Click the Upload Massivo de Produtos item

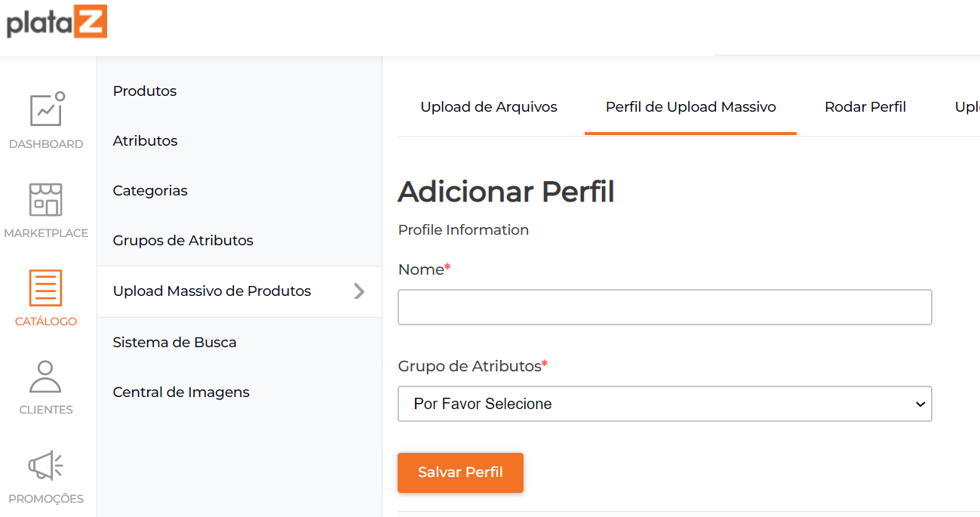tap(212, 291)
